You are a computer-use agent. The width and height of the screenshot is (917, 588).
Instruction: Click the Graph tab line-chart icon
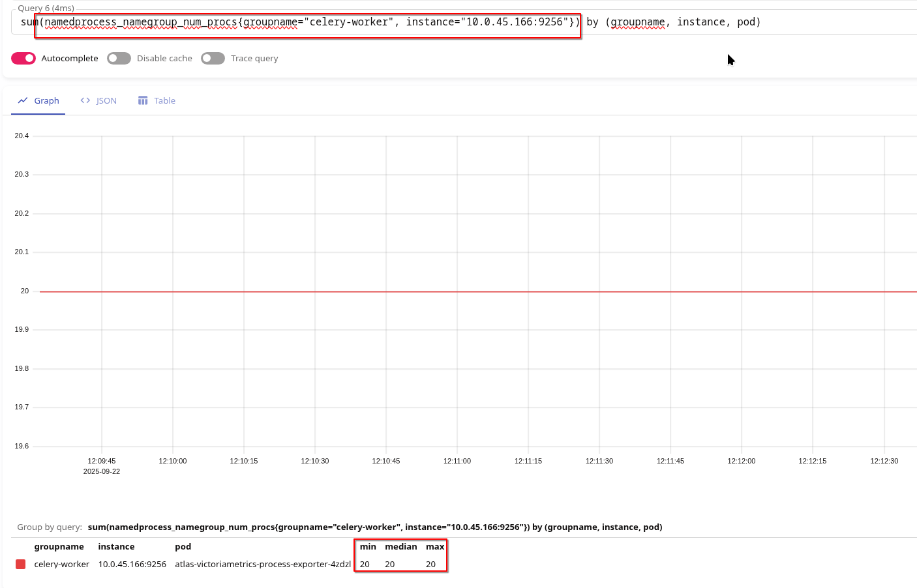tap(23, 101)
